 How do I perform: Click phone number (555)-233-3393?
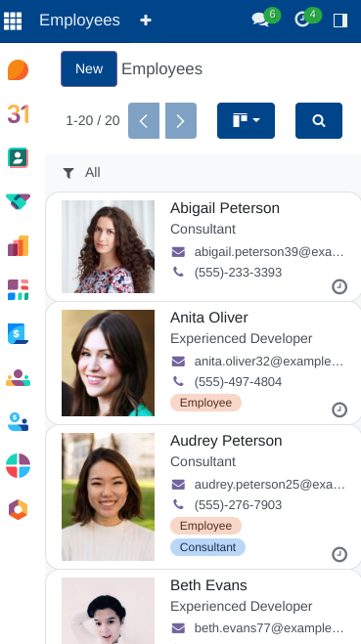pos(238,273)
